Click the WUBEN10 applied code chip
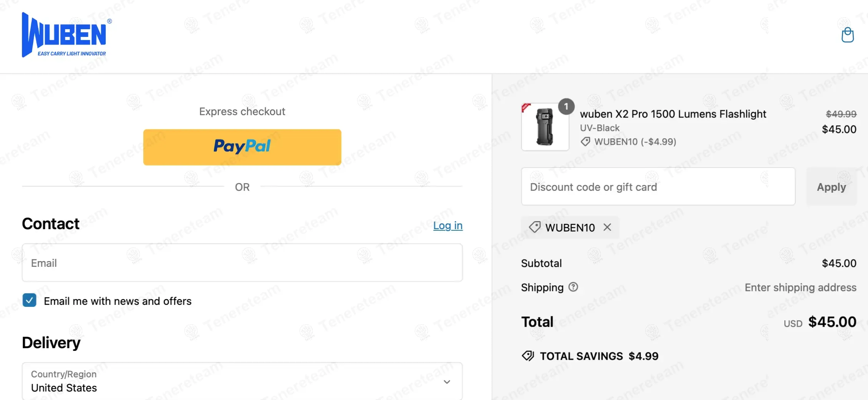This screenshot has height=400, width=868. coord(570,228)
